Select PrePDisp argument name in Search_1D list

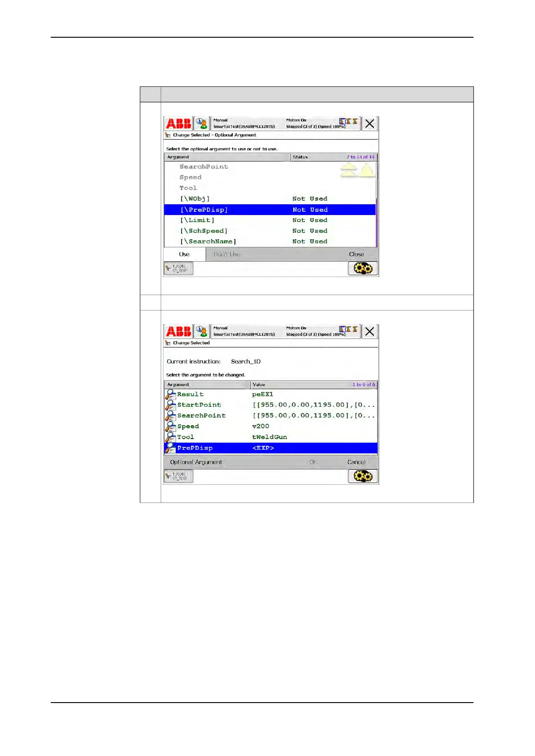pos(195,448)
